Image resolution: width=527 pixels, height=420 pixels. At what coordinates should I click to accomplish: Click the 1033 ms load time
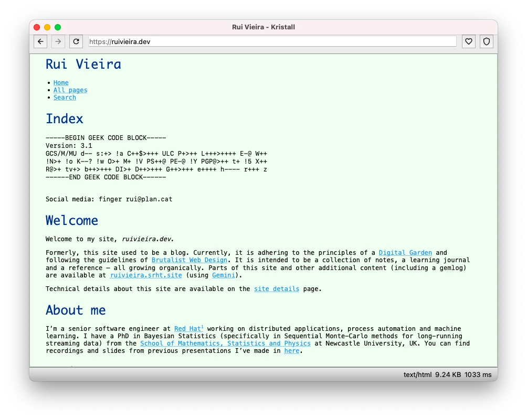[x=478, y=375]
